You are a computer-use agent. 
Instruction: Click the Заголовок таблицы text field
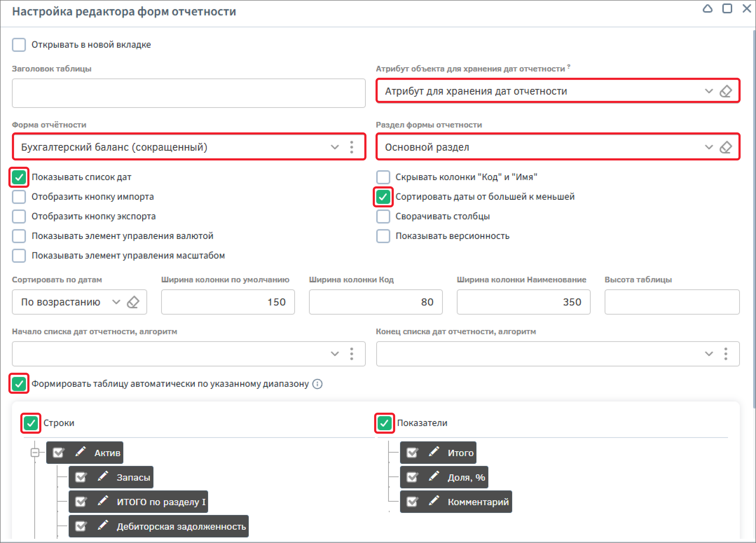click(189, 93)
